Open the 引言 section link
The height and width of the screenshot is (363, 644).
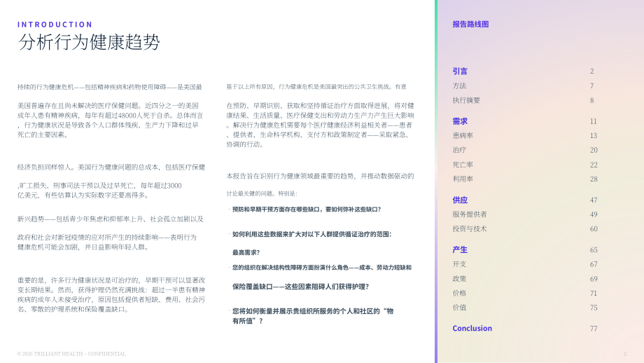(460, 71)
